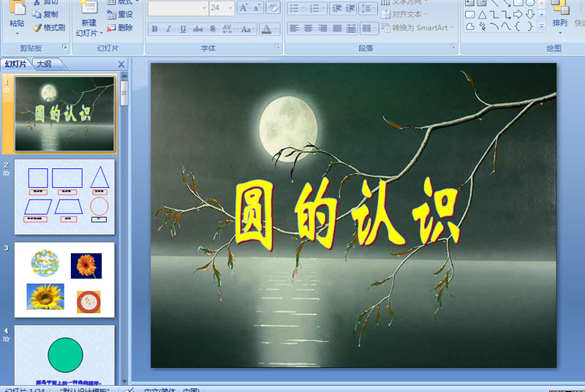Select the Rounded Rectangle shape
This screenshot has height=392, width=585.
[x=470, y=15]
